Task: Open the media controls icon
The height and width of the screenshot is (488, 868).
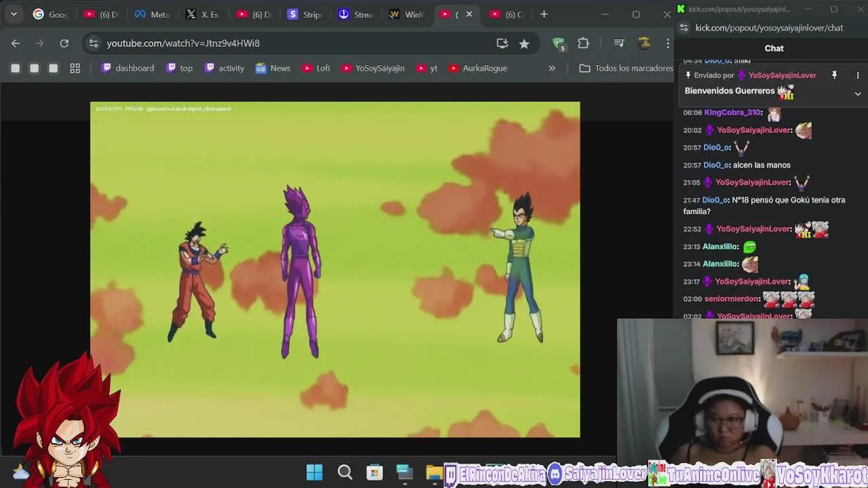Action: (x=618, y=43)
